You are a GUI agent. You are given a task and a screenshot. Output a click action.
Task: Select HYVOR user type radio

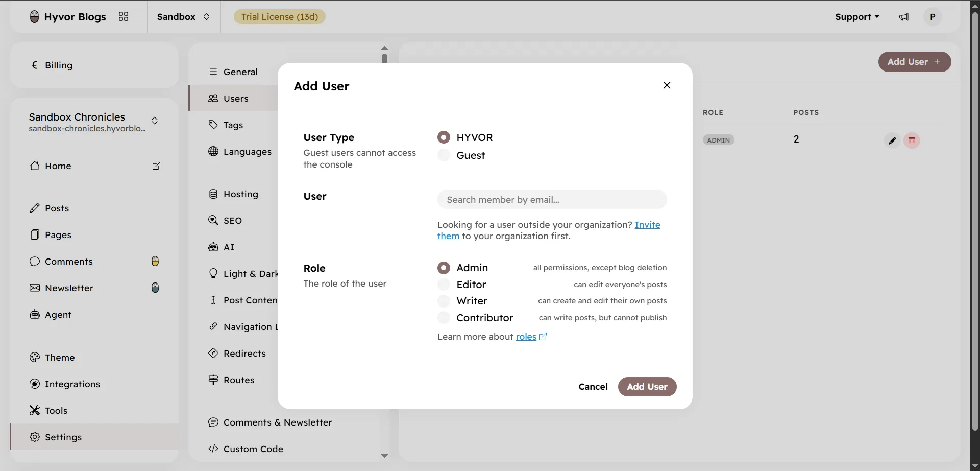pos(444,137)
